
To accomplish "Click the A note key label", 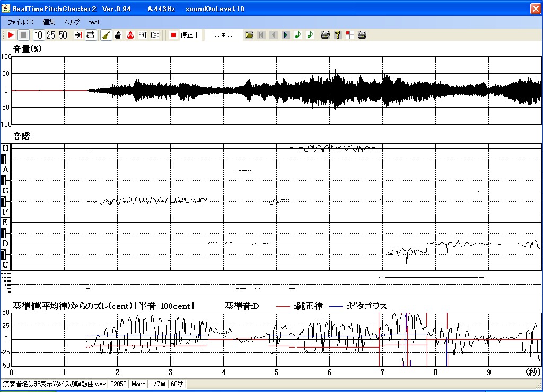I will point(5,170).
